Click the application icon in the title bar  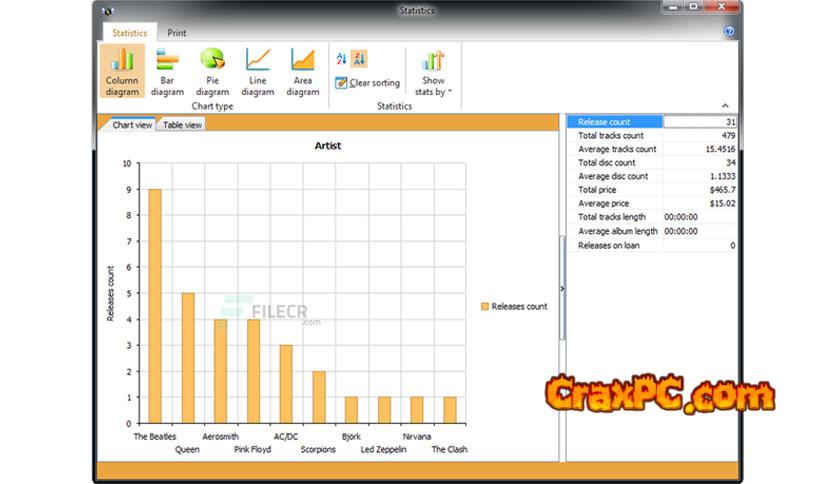(x=107, y=10)
